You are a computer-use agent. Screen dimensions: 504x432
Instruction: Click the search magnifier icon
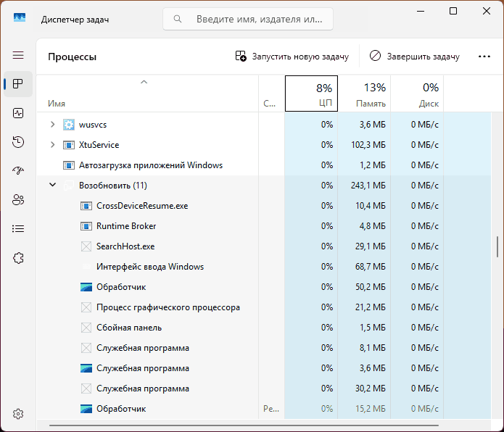pyautogui.click(x=178, y=19)
